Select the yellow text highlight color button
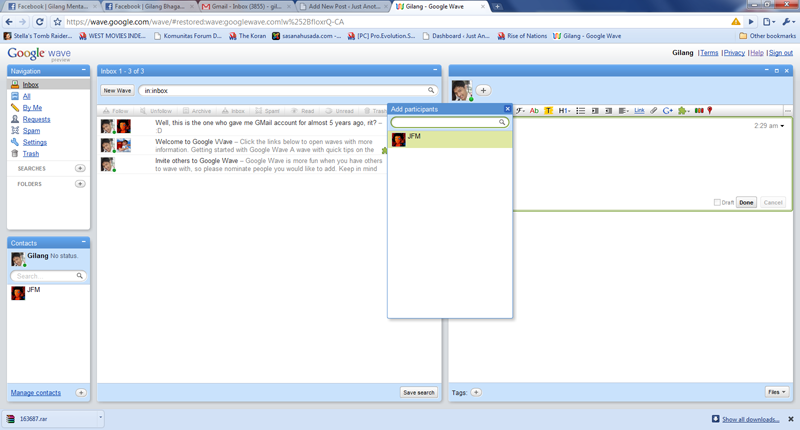 pyautogui.click(x=548, y=111)
